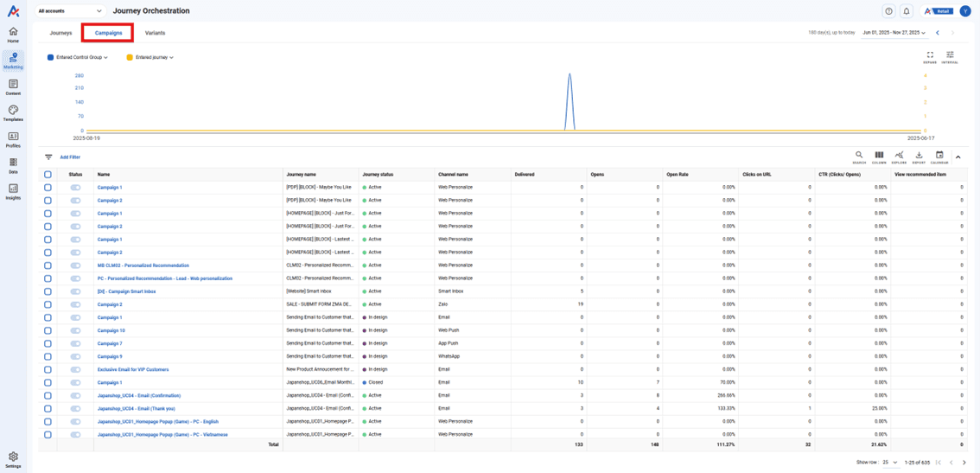980x473 pixels.
Task: Click the blue peak in chart
Action: click(x=570, y=74)
